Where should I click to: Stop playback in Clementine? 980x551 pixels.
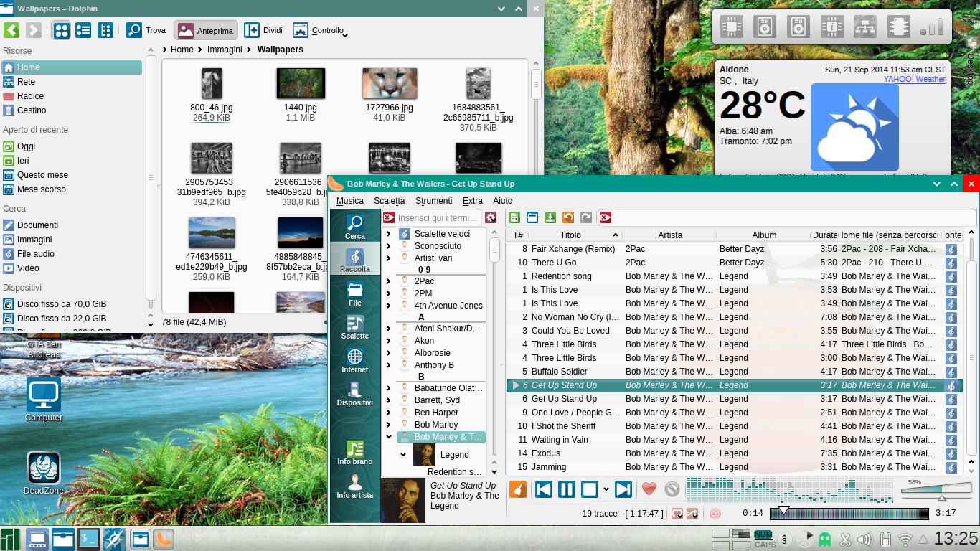589,489
